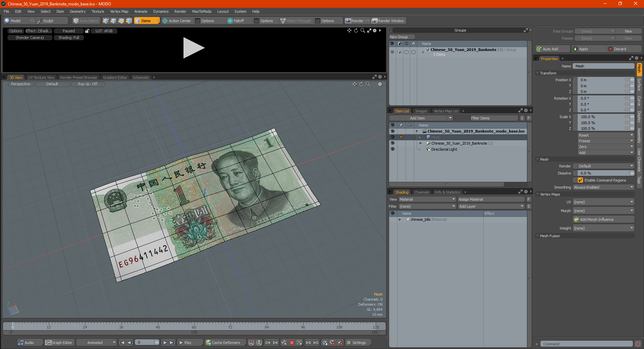This screenshot has height=349, width=644.
Task: Expand Chinese_50_Yuan_2019_Banknote item tree
Action: point(421,143)
